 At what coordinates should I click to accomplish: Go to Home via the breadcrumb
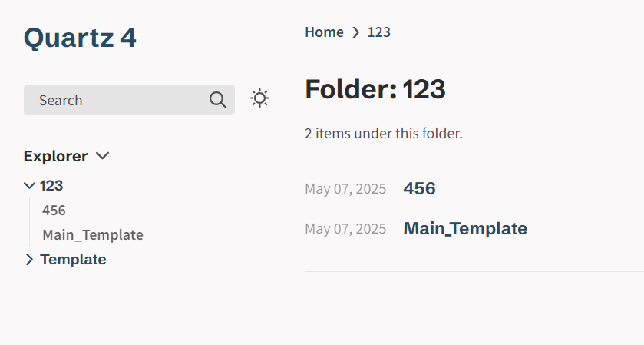click(x=324, y=32)
